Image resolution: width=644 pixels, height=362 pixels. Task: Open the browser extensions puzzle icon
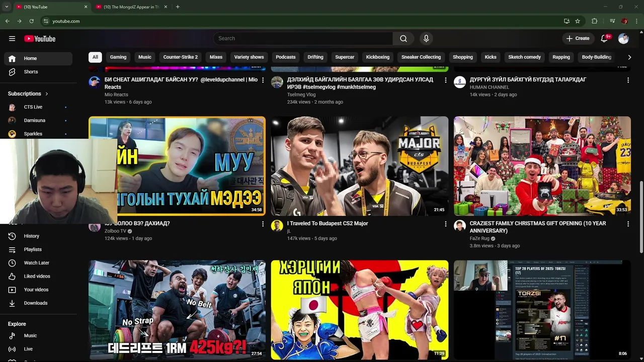coord(595,21)
